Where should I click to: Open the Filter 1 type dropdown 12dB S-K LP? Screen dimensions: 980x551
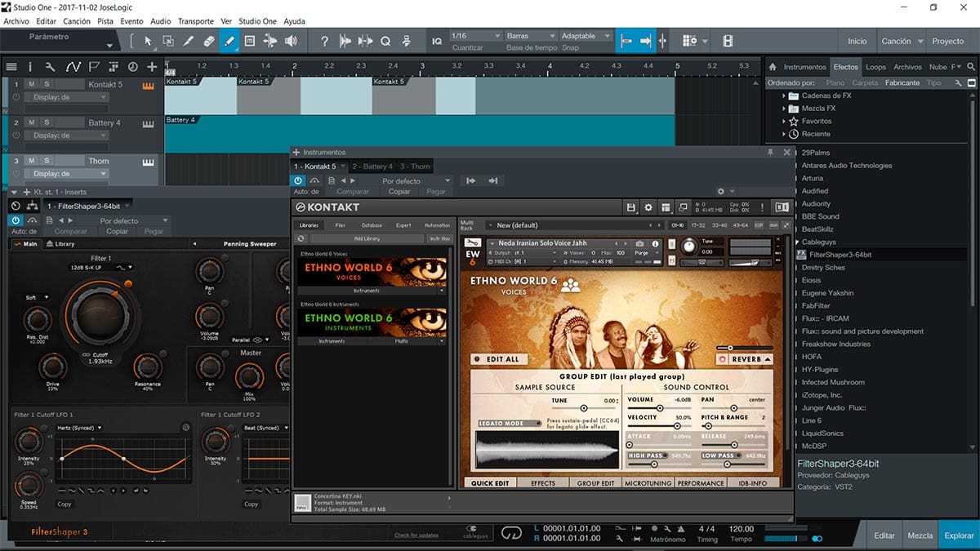tap(101, 267)
